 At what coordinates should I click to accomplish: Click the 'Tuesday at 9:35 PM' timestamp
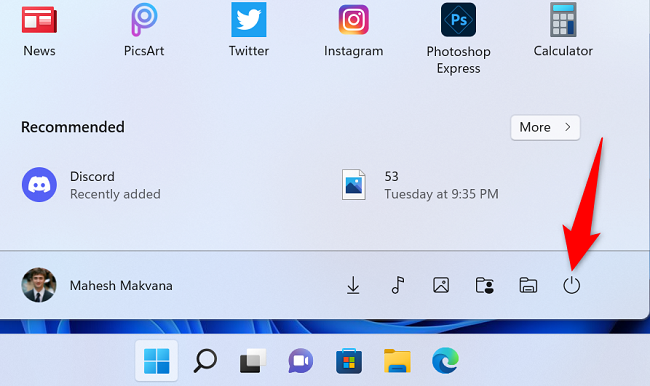pyautogui.click(x=441, y=194)
